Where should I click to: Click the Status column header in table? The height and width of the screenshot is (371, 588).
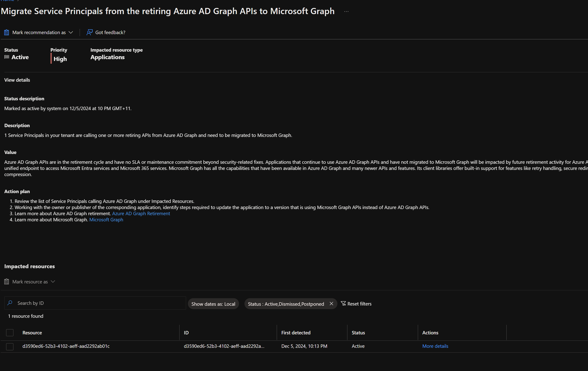coord(358,333)
